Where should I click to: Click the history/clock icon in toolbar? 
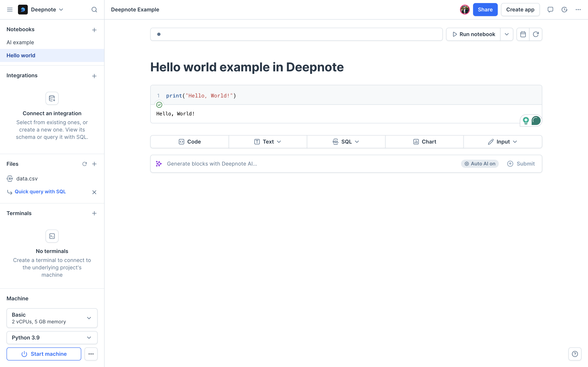(564, 9)
